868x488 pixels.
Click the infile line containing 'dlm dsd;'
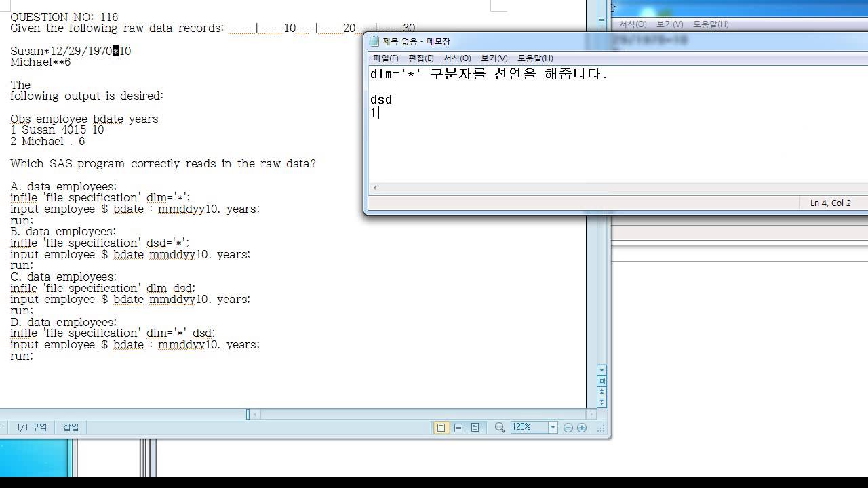[102, 288]
